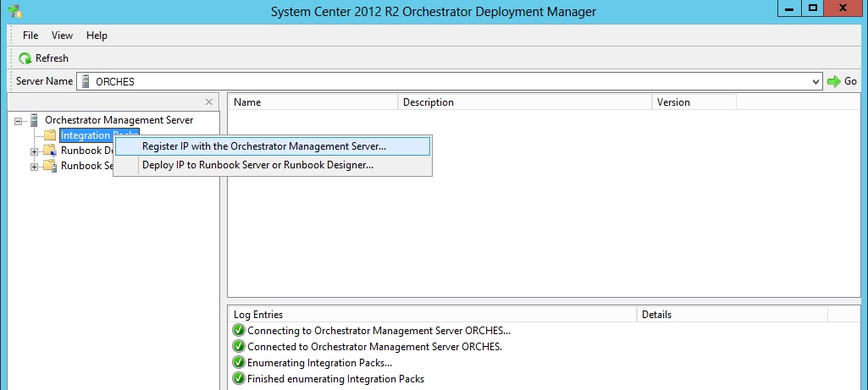Open the Help menu
Viewport: 868px width, 390px height.
click(97, 36)
